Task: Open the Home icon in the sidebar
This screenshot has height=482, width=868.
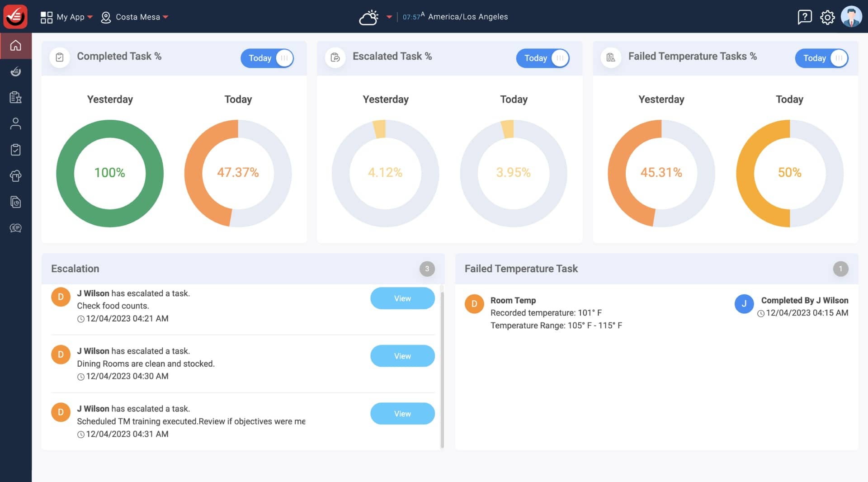Action: point(16,46)
